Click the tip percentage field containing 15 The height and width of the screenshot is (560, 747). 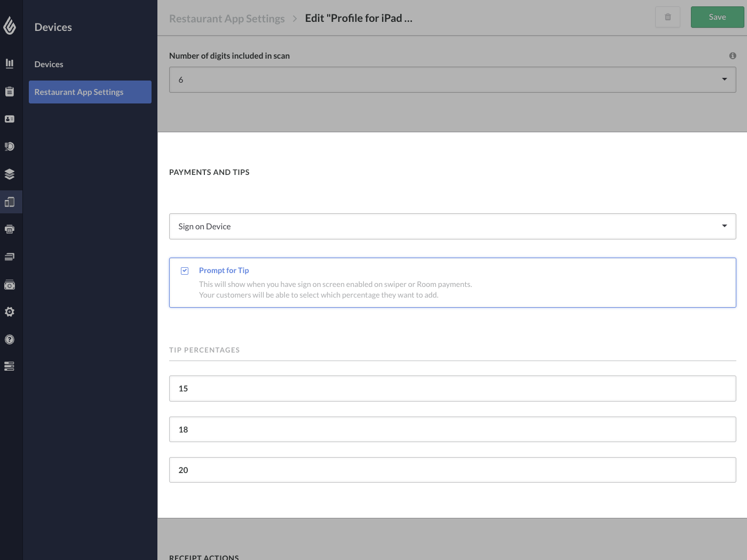(x=452, y=388)
